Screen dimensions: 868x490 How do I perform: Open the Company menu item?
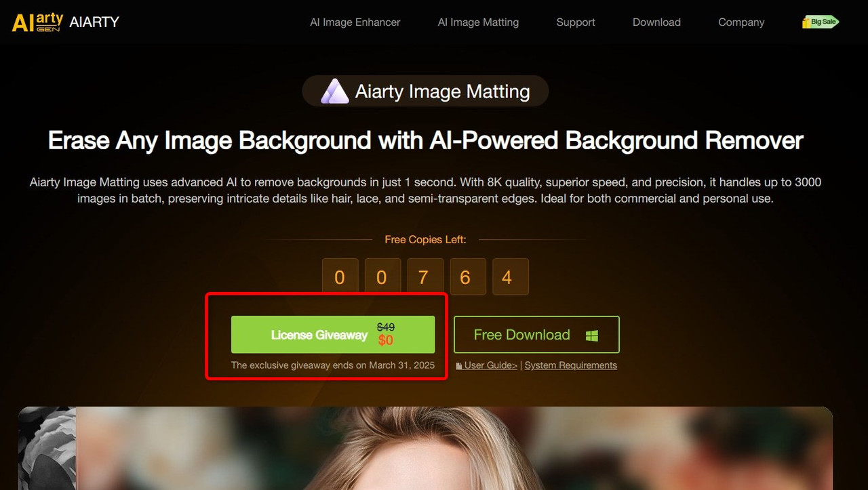pos(741,22)
